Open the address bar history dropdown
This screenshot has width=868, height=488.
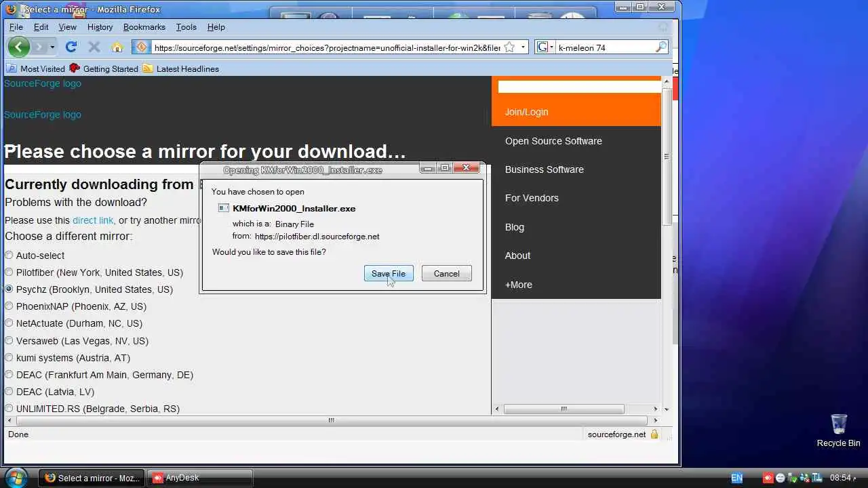[523, 47]
